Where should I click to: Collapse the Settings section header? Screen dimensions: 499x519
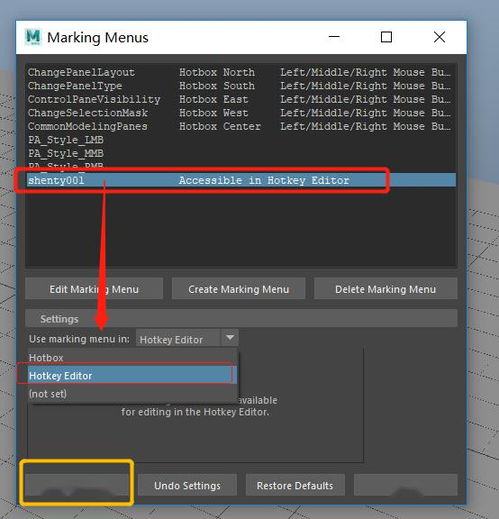coord(241,319)
